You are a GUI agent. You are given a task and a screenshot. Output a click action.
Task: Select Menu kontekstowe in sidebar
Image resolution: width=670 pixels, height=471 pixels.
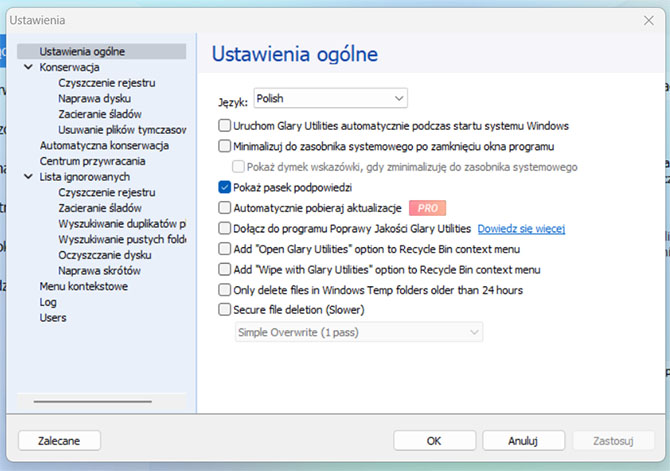coord(83,286)
